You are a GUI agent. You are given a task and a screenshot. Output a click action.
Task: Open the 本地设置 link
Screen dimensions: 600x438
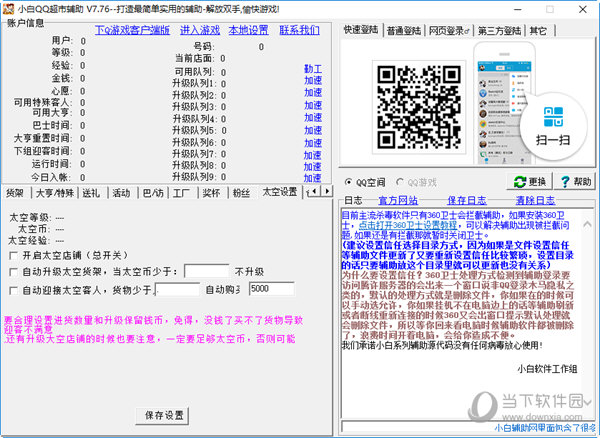coord(249,30)
